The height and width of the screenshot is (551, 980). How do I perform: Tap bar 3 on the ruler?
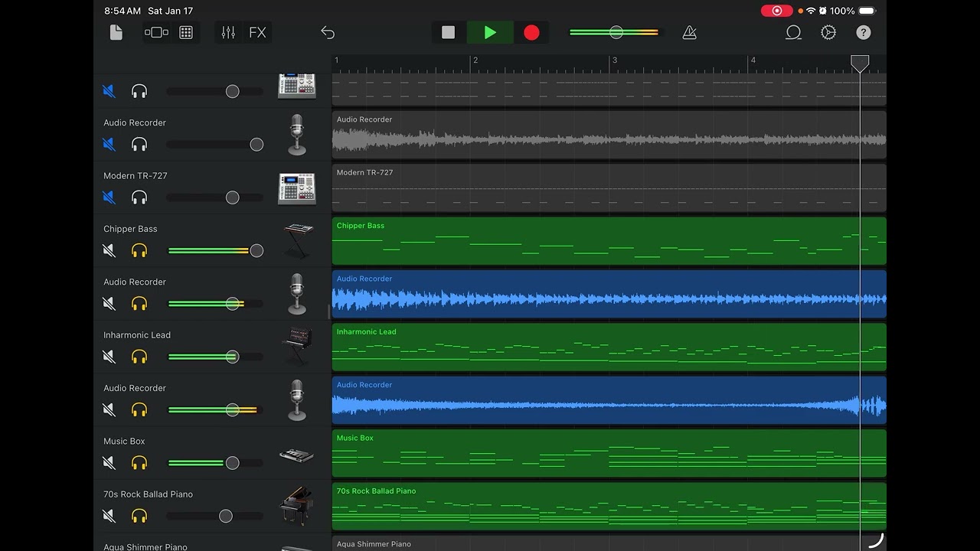point(614,60)
